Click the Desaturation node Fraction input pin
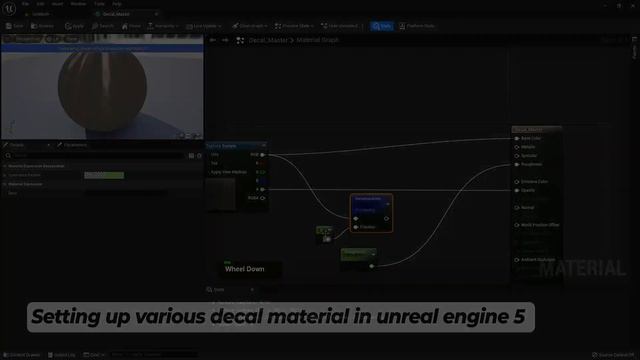Screen dimensions: 640x360 tap(356, 227)
